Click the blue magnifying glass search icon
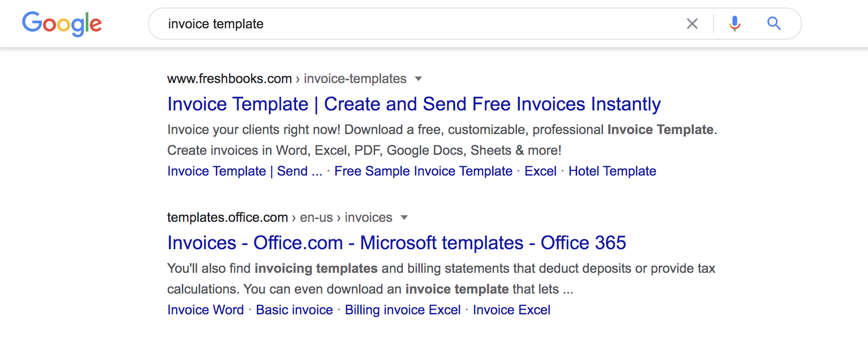This screenshot has width=868, height=337. (774, 23)
